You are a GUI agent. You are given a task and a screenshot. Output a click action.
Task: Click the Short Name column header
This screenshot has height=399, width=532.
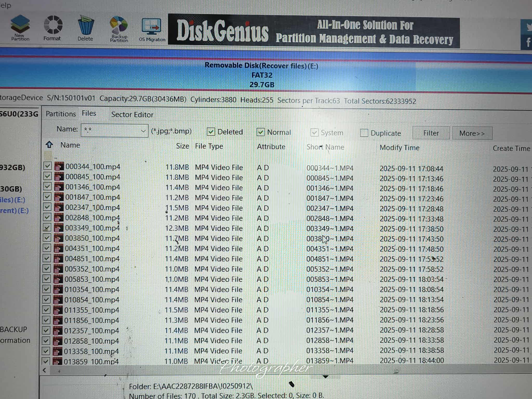[x=325, y=147]
